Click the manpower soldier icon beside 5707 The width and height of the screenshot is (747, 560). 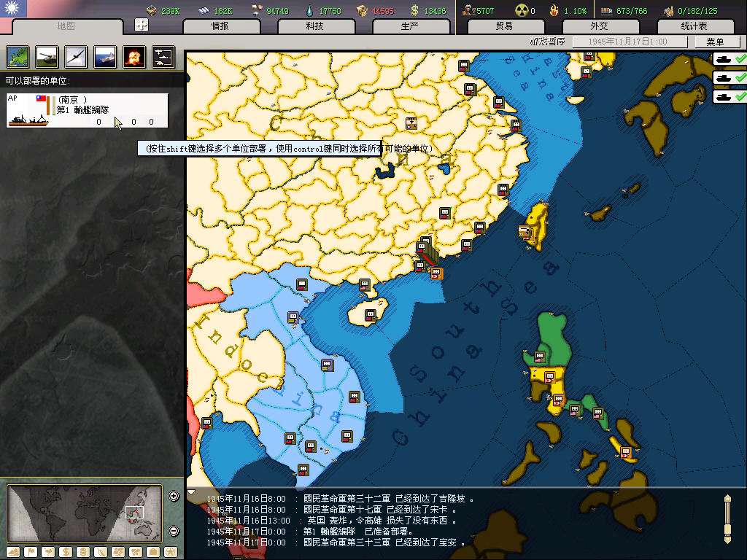pos(468,10)
